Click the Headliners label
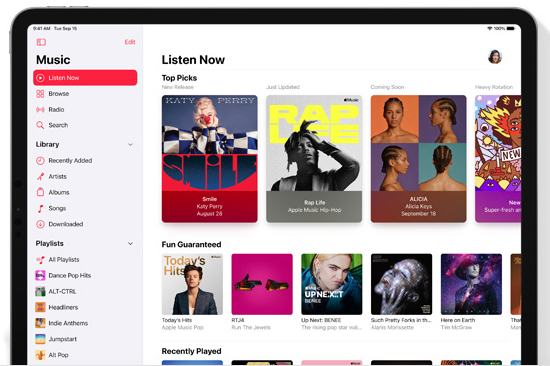The width and height of the screenshot is (550, 366). (63, 307)
